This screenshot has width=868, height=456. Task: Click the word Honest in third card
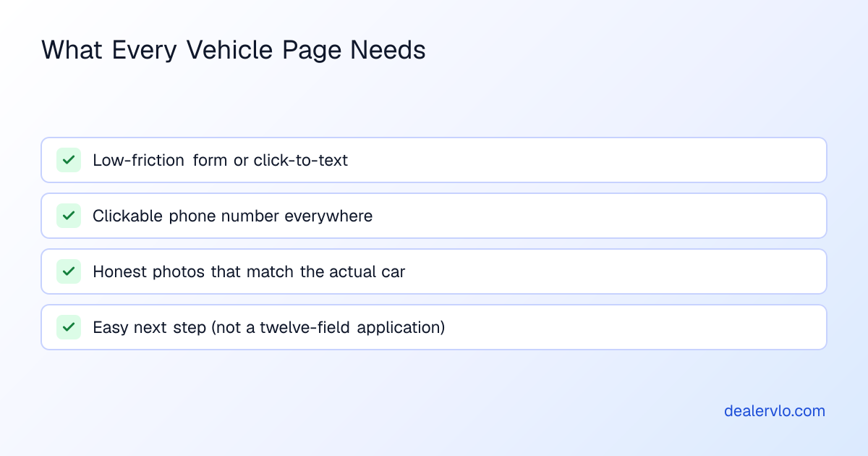(x=119, y=271)
